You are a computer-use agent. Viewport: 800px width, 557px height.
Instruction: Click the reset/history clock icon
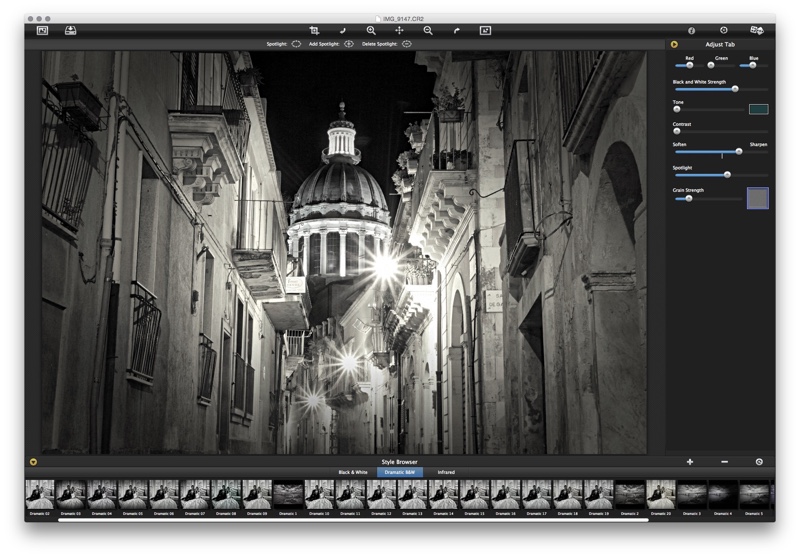[723, 31]
